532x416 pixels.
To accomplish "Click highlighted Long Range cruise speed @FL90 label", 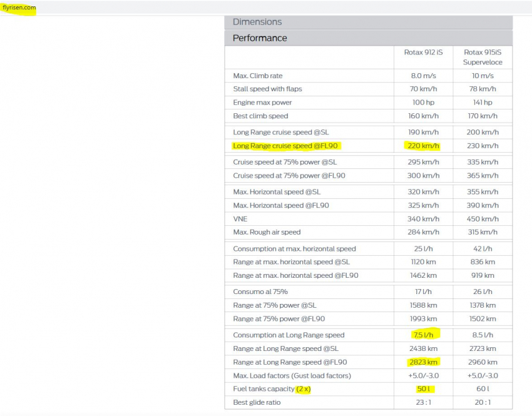I will point(285,146).
